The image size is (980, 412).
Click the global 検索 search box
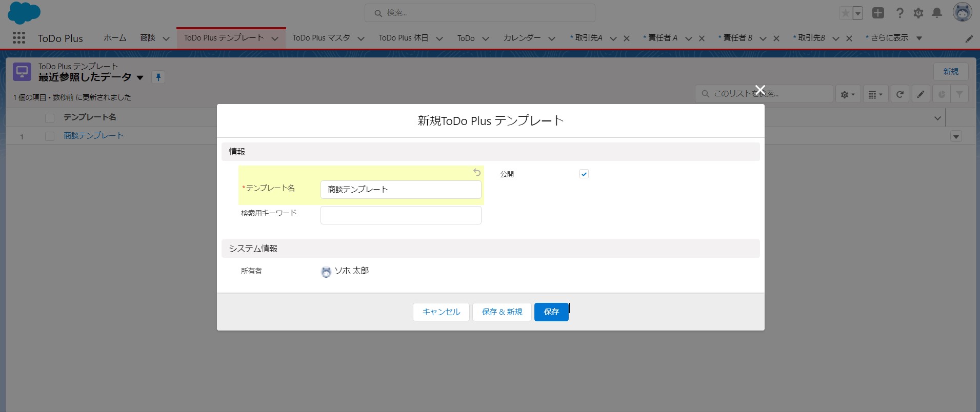[480, 13]
